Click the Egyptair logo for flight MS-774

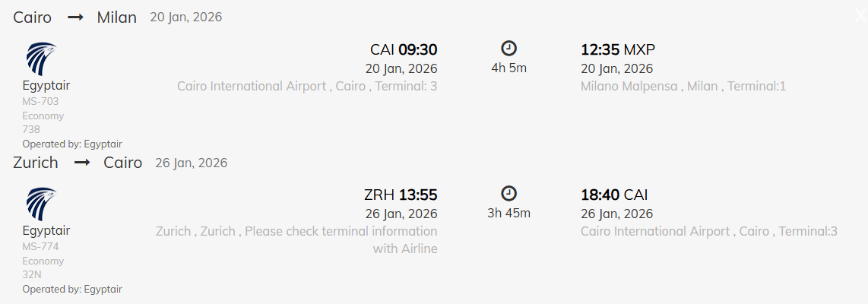point(42,204)
